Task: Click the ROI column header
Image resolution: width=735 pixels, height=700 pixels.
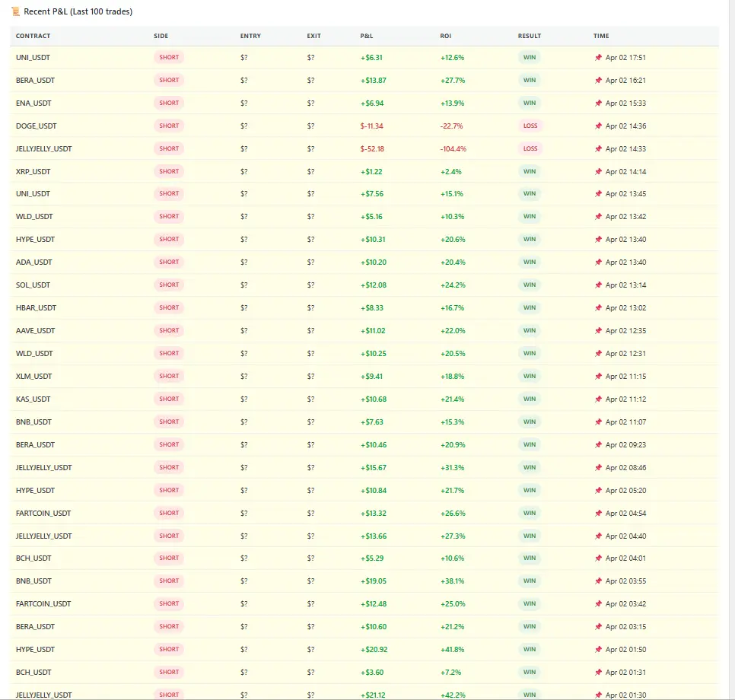Action: (x=445, y=36)
